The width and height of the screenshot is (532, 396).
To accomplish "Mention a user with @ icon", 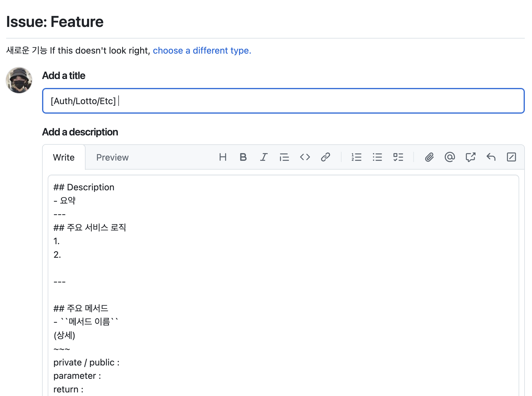I will click(x=450, y=157).
